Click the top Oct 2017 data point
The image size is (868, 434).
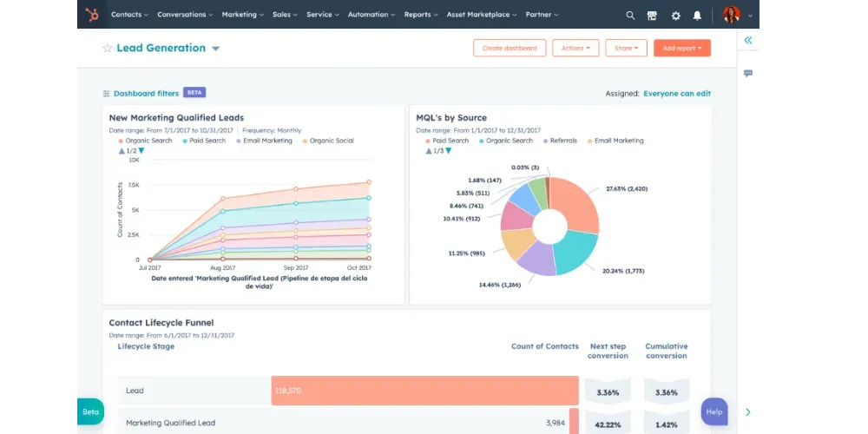(x=369, y=182)
